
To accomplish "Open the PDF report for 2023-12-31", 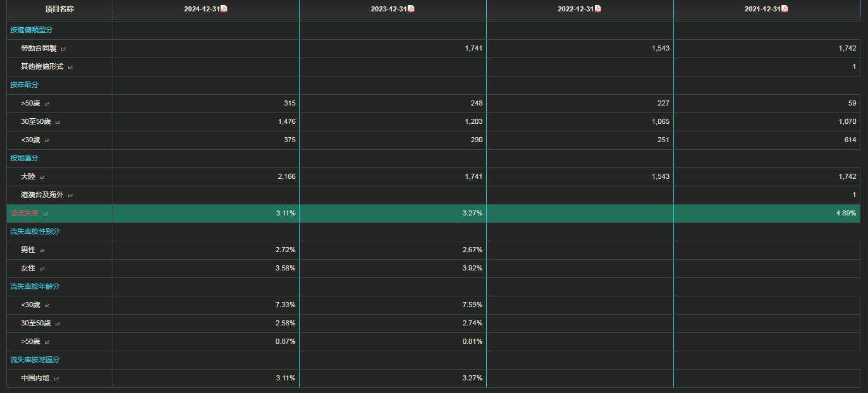I will tap(411, 9).
